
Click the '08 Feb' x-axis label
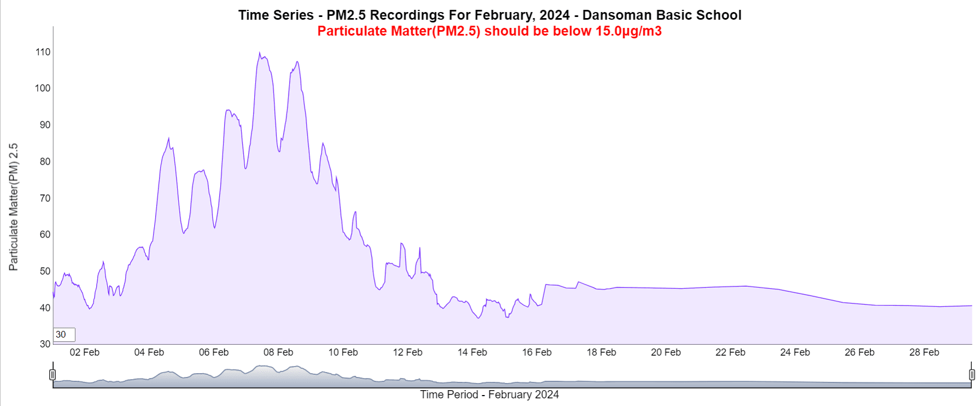(x=278, y=352)
